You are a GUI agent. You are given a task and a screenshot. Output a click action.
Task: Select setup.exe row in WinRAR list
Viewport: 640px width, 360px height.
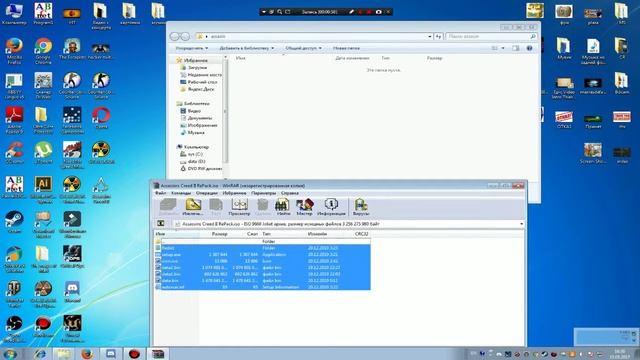263,254
